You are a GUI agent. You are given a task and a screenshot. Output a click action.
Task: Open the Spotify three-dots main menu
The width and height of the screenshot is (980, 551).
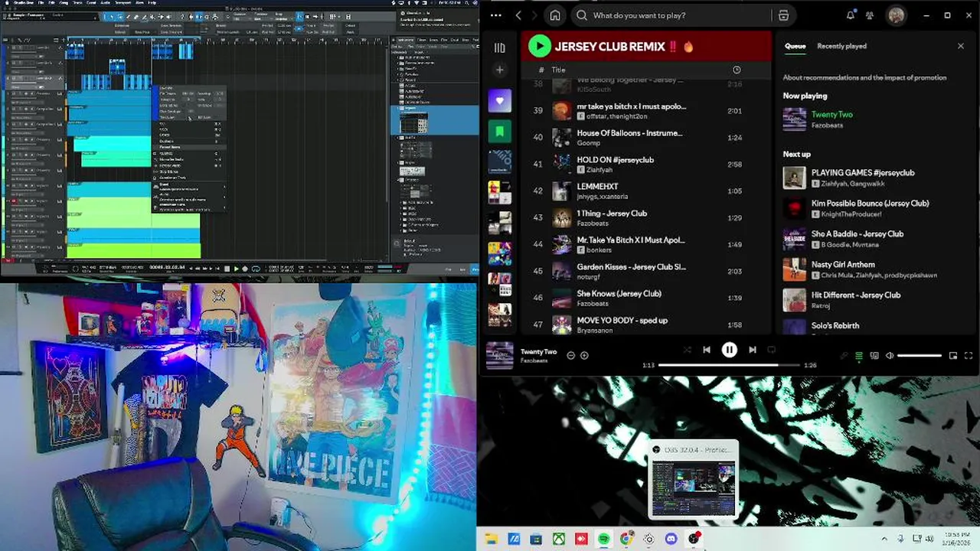[x=496, y=15]
